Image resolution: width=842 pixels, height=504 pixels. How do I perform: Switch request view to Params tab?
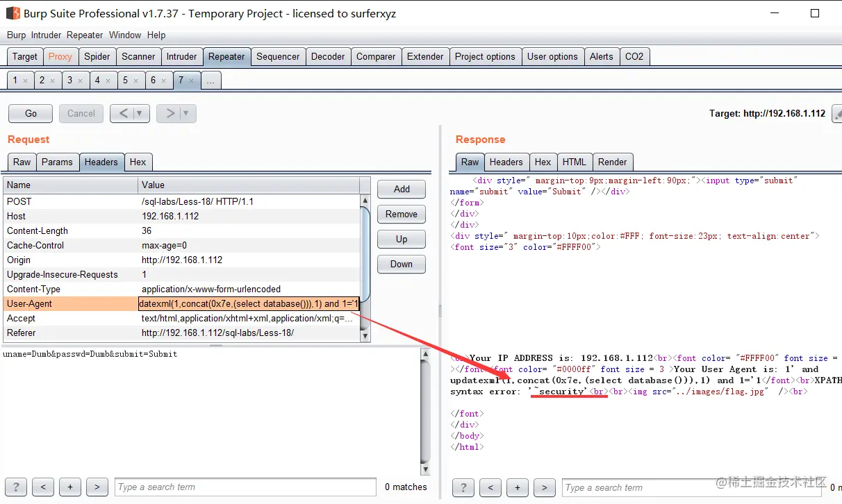(x=57, y=162)
